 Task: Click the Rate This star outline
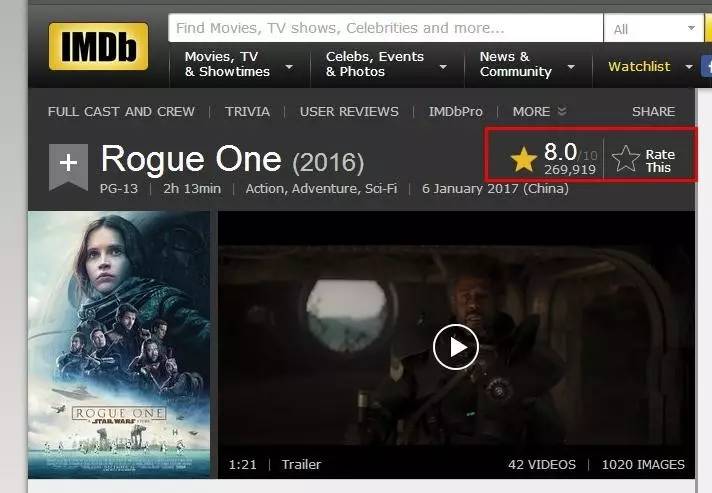pyautogui.click(x=625, y=159)
